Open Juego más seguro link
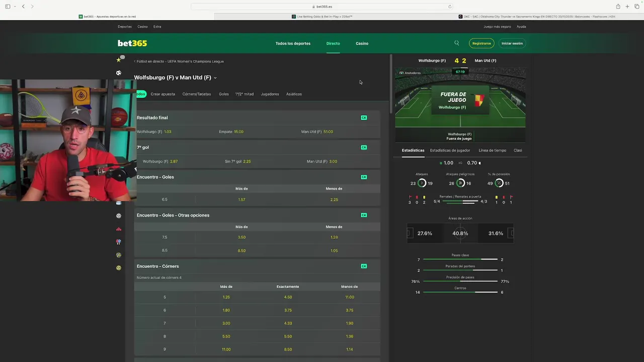The image size is (644, 362). point(497,27)
